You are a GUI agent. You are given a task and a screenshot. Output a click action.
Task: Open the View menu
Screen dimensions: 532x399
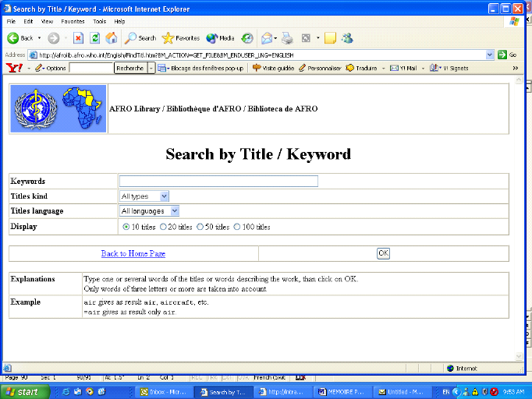click(47, 21)
